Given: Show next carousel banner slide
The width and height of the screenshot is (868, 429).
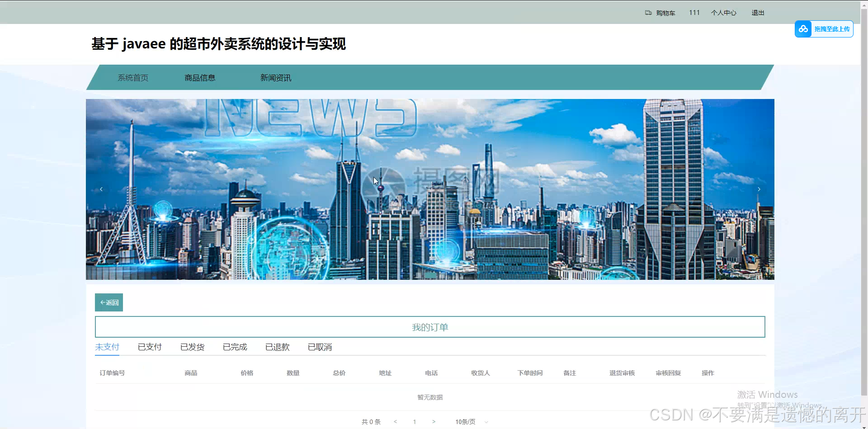Looking at the screenshot, I should [x=759, y=189].
